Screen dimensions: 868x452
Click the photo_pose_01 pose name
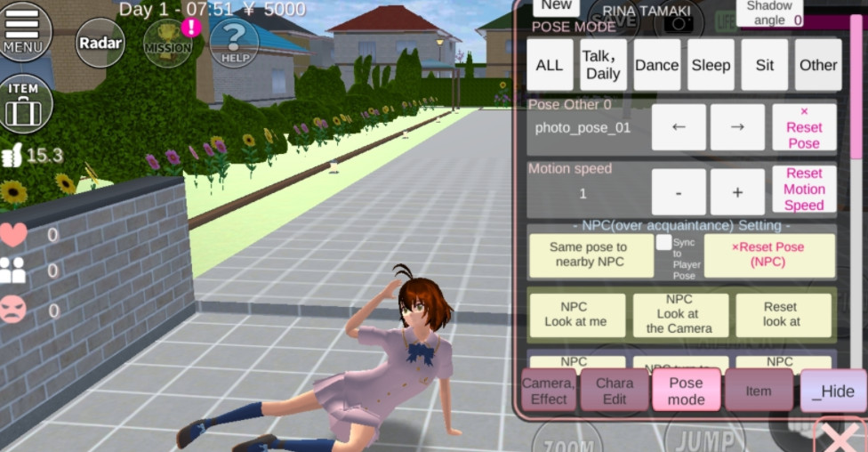pyautogui.click(x=583, y=128)
